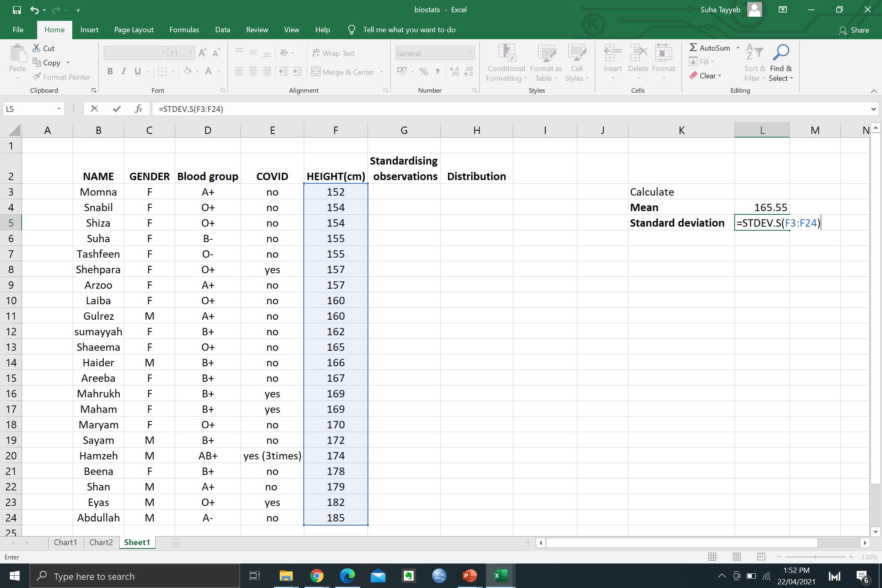The image size is (882, 588).
Task: Click the AutoSum sigma icon
Action: click(x=693, y=48)
